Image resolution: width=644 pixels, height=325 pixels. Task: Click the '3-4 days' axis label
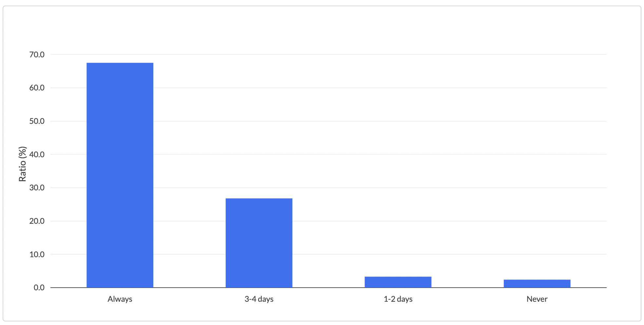259,299
